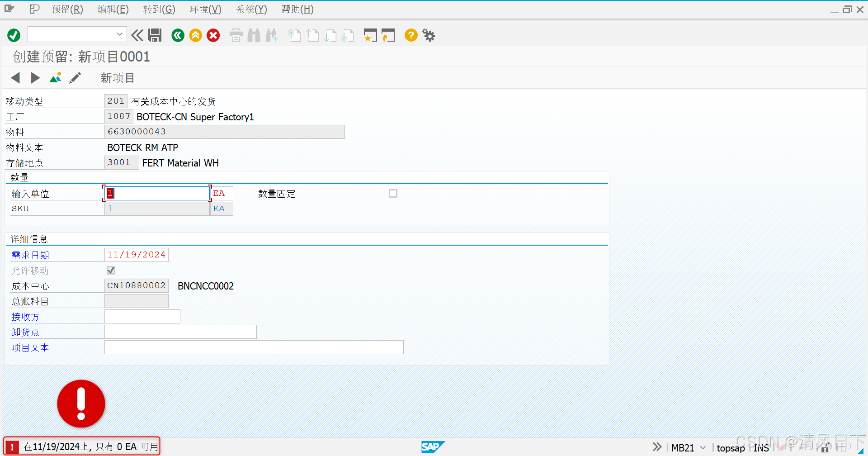Open the 系统(Y) menu
This screenshot has width=868, height=456.
(251, 9)
